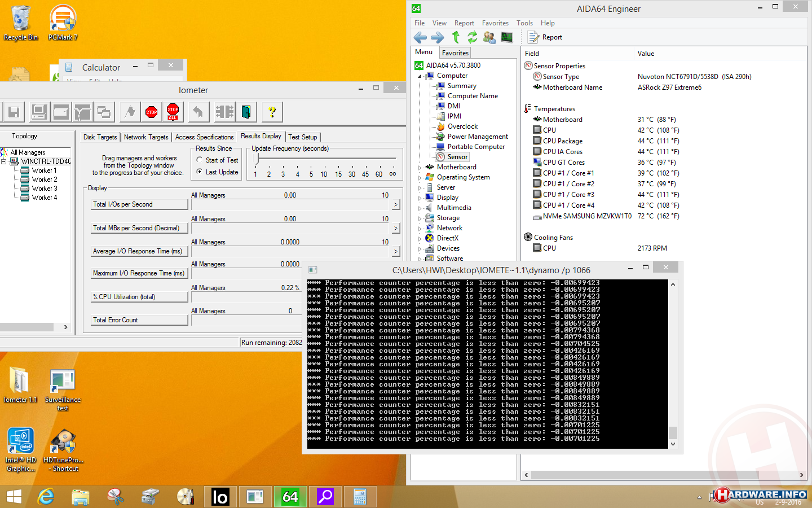Switch to Disk Targets tab in Iometer
This screenshot has width=812, height=508.
pos(100,137)
